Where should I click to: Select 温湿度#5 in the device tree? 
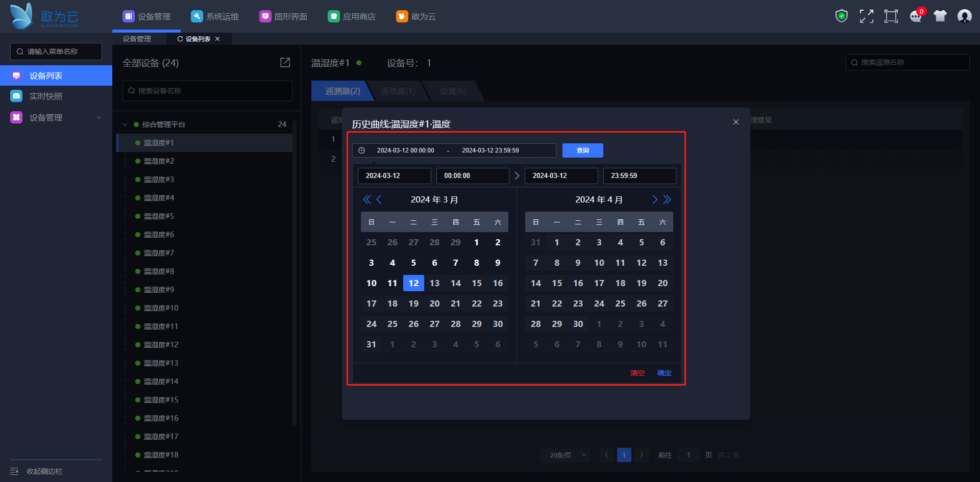tap(159, 216)
